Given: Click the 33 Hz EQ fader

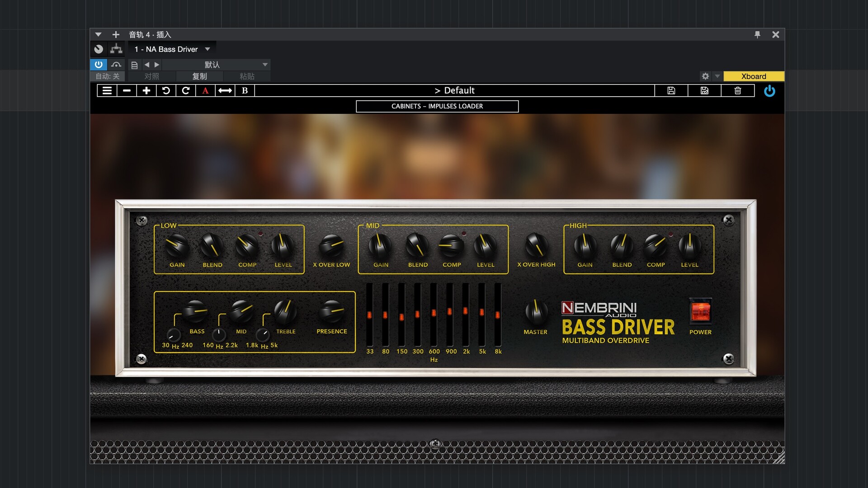Looking at the screenshot, I should [369, 314].
